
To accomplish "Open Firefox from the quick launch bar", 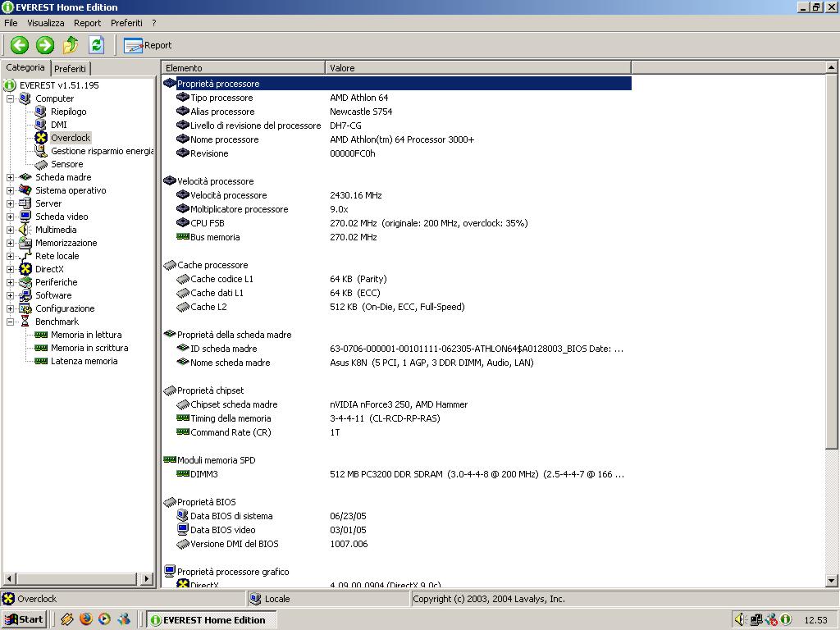I will click(x=86, y=619).
